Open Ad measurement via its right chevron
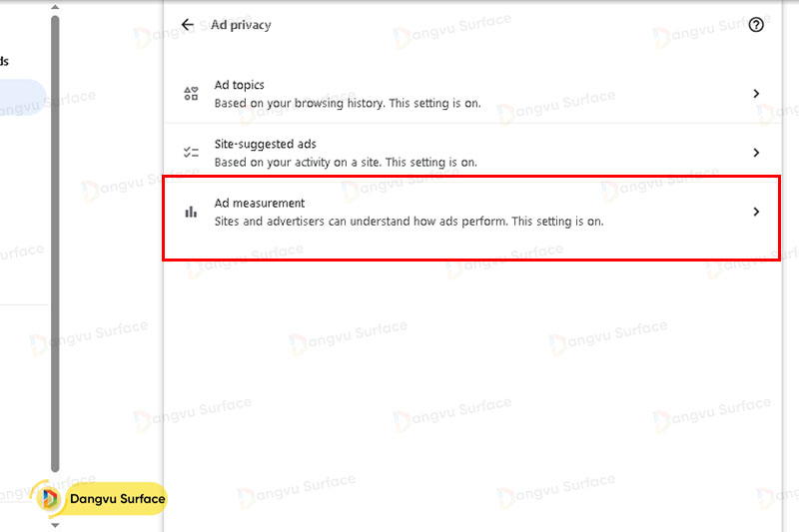Viewport: 799px width, 532px height. point(756,212)
